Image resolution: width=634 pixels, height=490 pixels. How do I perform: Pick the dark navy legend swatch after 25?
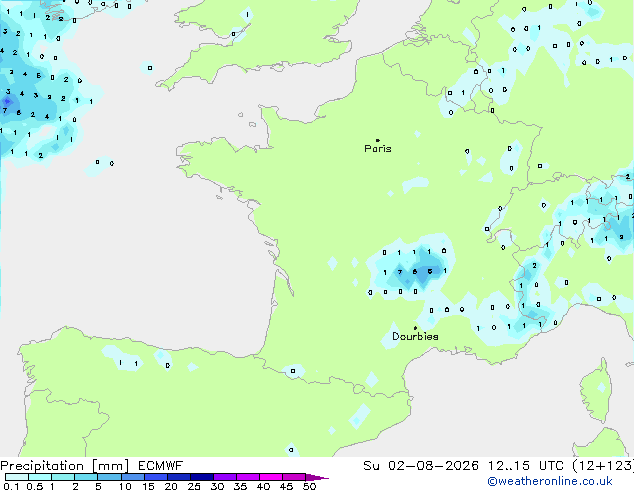[201, 477]
